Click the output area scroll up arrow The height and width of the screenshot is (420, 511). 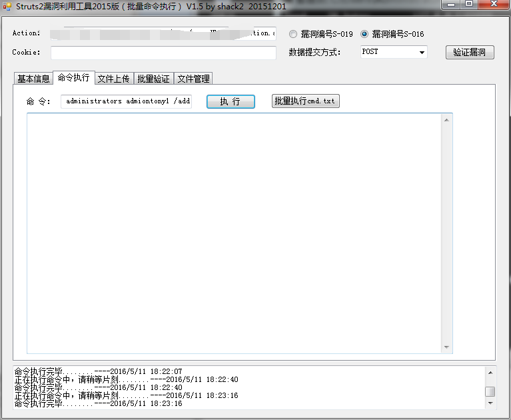tap(446, 120)
